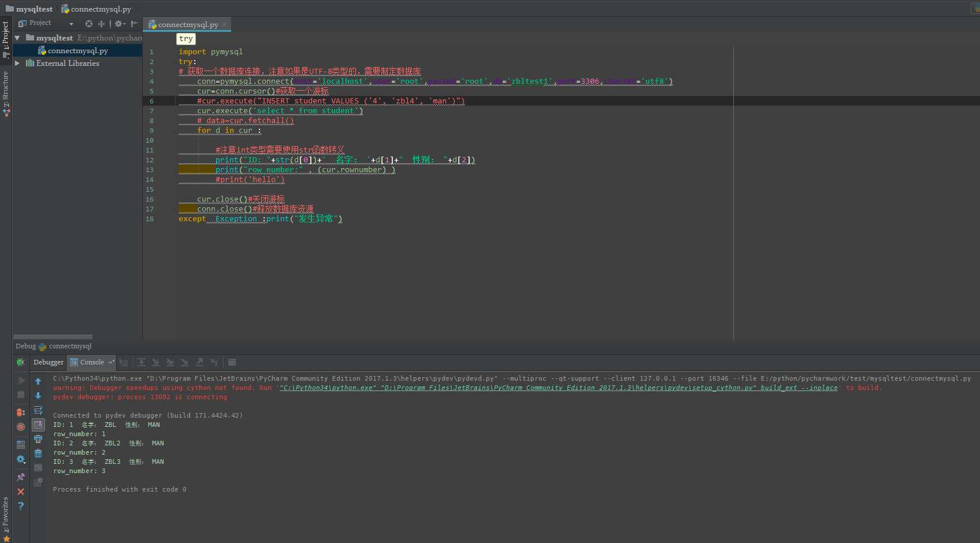
Task: Click the Up the stack trace arrow
Action: (38, 381)
